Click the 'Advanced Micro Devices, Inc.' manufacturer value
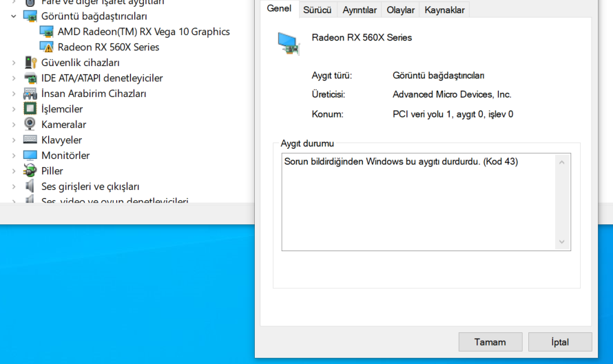This screenshot has height=364, width=613. tap(452, 94)
